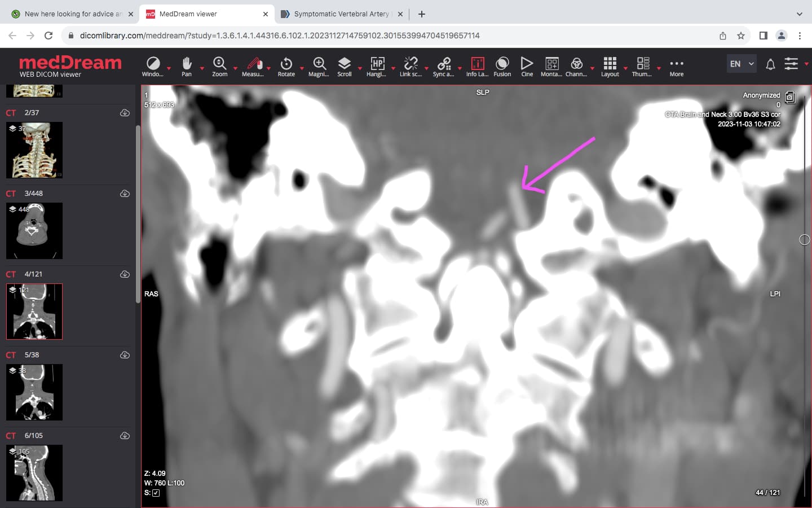Click the series list scrollbar

pos(138,214)
